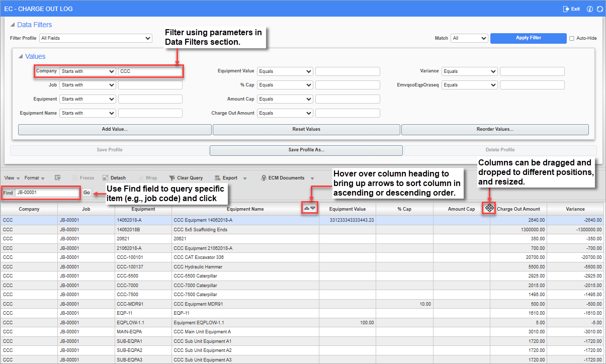Click the Go button next to Find
The width and height of the screenshot is (606, 364).
pos(86,193)
